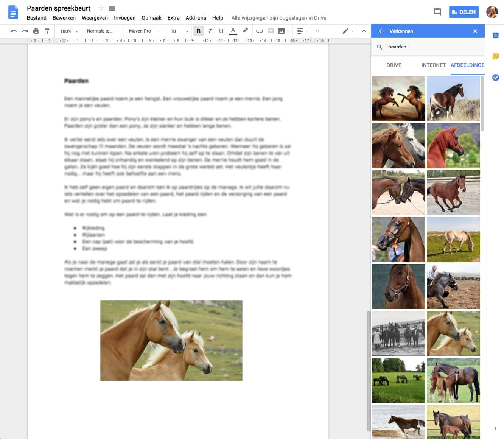Viewport: 504px width, 439px height.
Task: Click the print icon
Action: click(36, 31)
